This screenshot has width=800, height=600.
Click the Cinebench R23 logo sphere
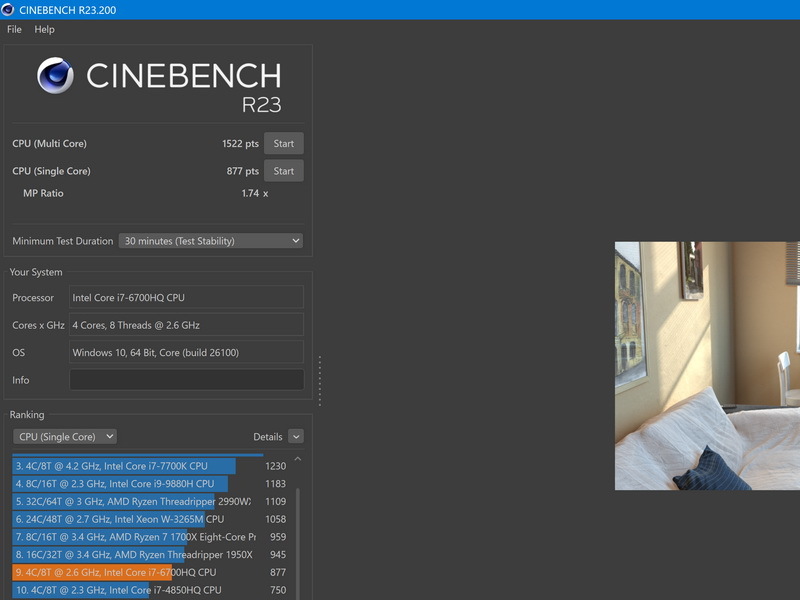[55, 76]
